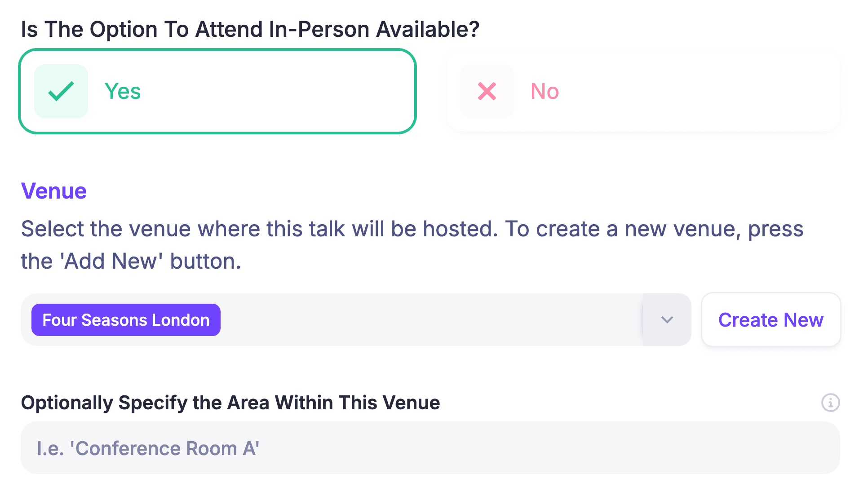The image size is (868, 496).
Task: Click the checkmark inside the selected Yes card
Action: coord(61,91)
